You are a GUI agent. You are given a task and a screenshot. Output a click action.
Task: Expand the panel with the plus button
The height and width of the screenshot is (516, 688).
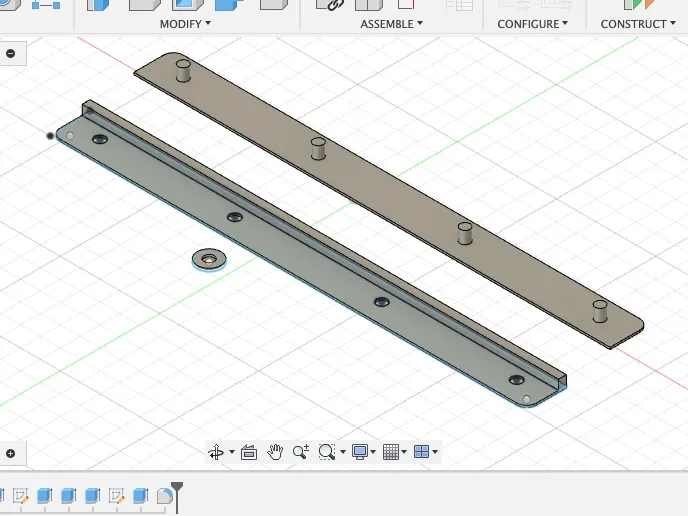click(11, 453)
